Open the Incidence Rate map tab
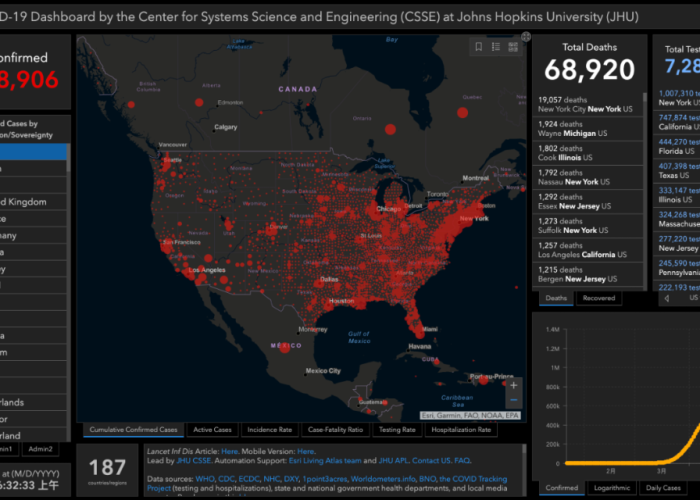The height and width of the screenshot is (500, 700). point(270,430)
